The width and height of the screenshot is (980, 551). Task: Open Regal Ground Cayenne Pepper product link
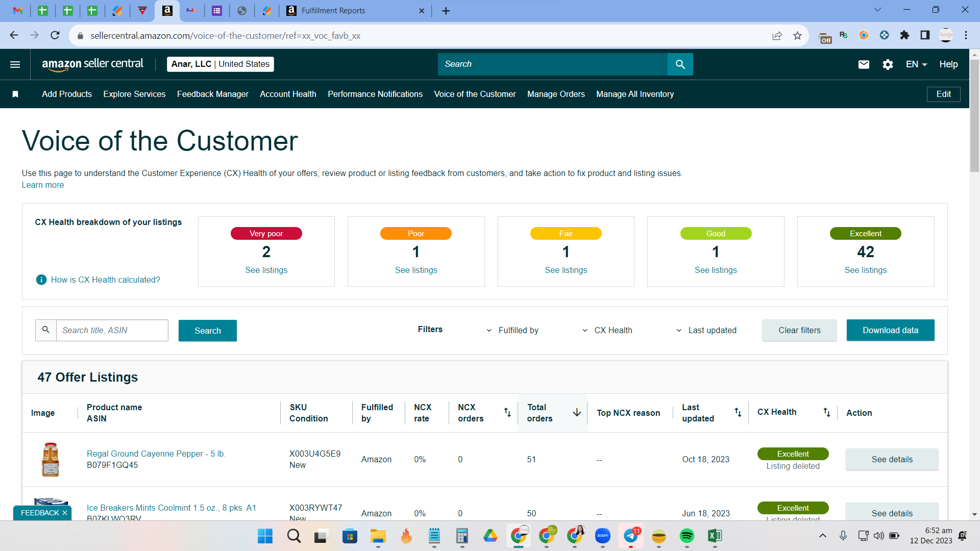tap(156, 454)
